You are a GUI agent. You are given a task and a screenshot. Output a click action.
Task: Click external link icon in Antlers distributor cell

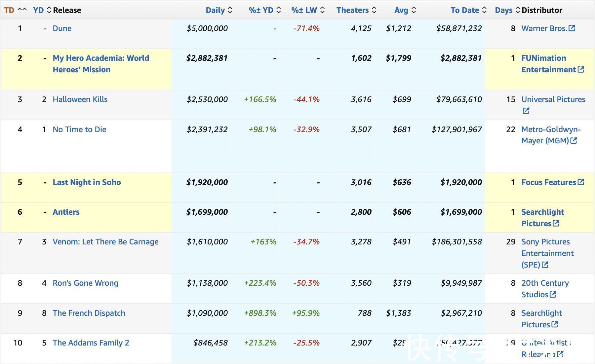pyautogui.click(x=556, y=224)
